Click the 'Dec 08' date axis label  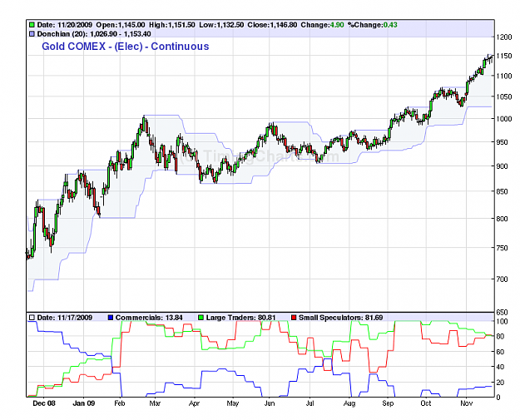click(44, 403)
